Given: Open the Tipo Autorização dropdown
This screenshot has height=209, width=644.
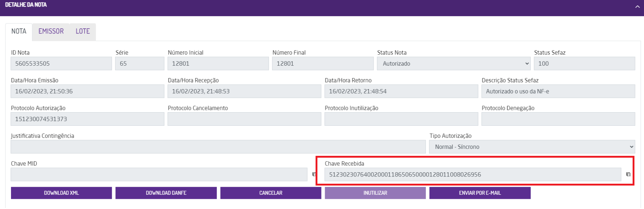Looking at the screenshot, I should (x=532, y=147).
